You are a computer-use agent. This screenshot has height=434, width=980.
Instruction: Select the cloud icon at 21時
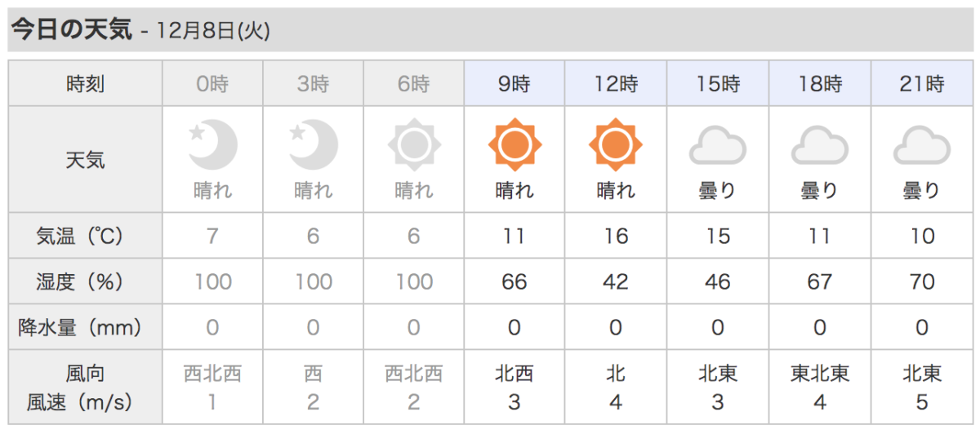(922, 145)
